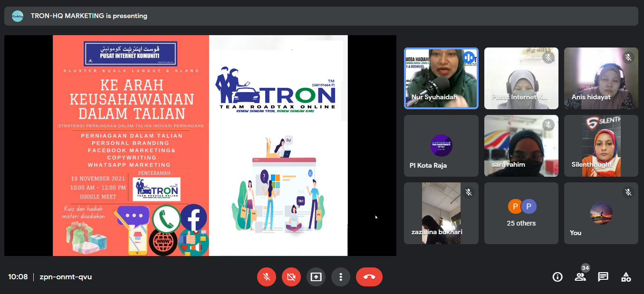This screenshot has width=644, height=294.
Task: Select the Anis hidayat video tile
Action: pos(601,78)
